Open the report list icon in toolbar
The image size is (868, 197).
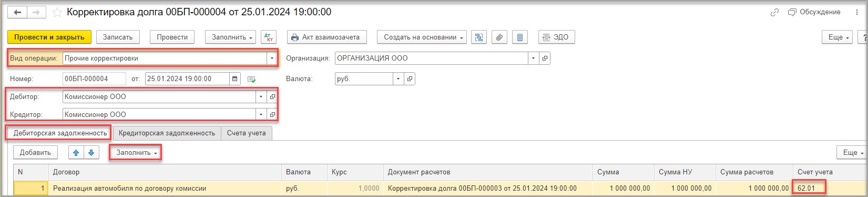(x=520, y=37)
